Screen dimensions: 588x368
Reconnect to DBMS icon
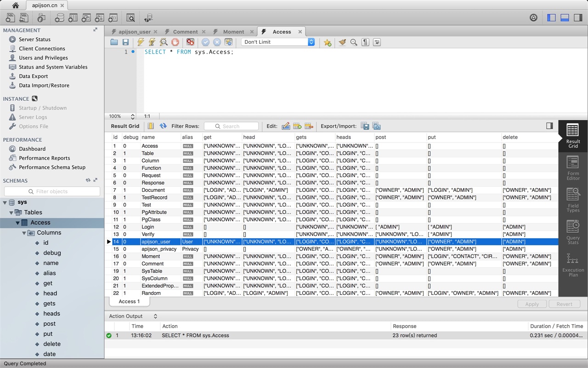pyautogui.click(x=148, y=18)
